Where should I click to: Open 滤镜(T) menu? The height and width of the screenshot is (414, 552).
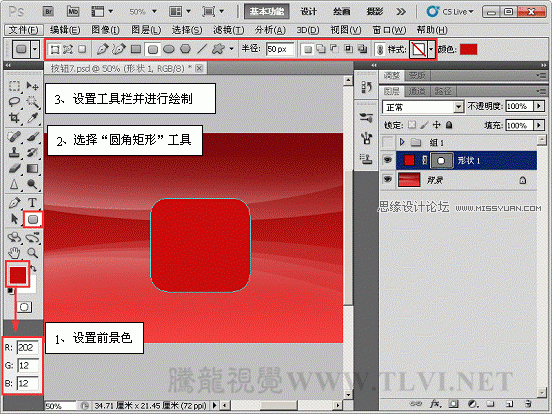point(228,30)
